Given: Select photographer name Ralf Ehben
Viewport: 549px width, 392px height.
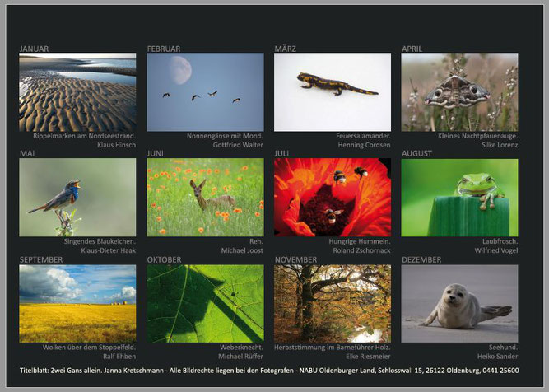Looking at the screenshot, I should 119,357.
